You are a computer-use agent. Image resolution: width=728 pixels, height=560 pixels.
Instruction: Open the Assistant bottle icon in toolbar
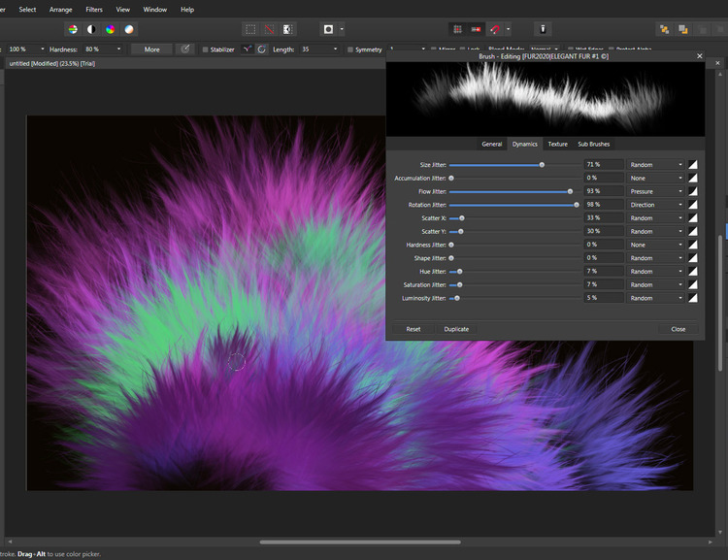[x=545, y=29]
